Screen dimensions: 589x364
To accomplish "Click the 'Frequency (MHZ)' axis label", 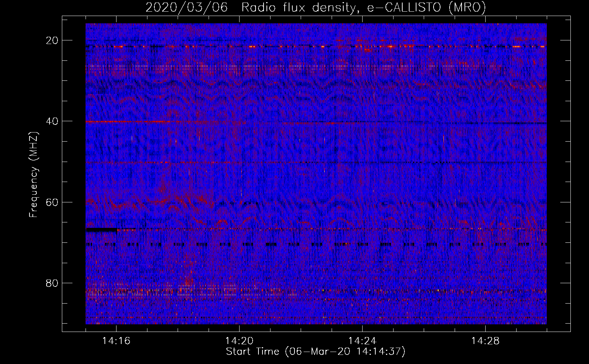I will pos(33,175).
